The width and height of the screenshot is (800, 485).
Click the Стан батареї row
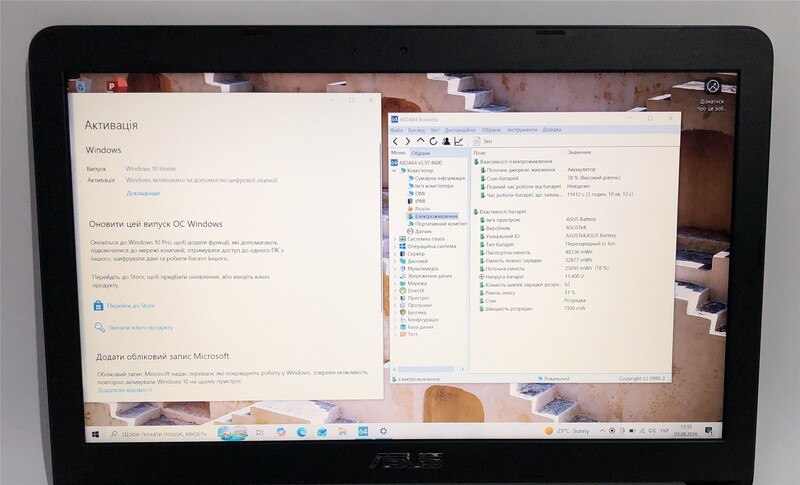point(551,178)
